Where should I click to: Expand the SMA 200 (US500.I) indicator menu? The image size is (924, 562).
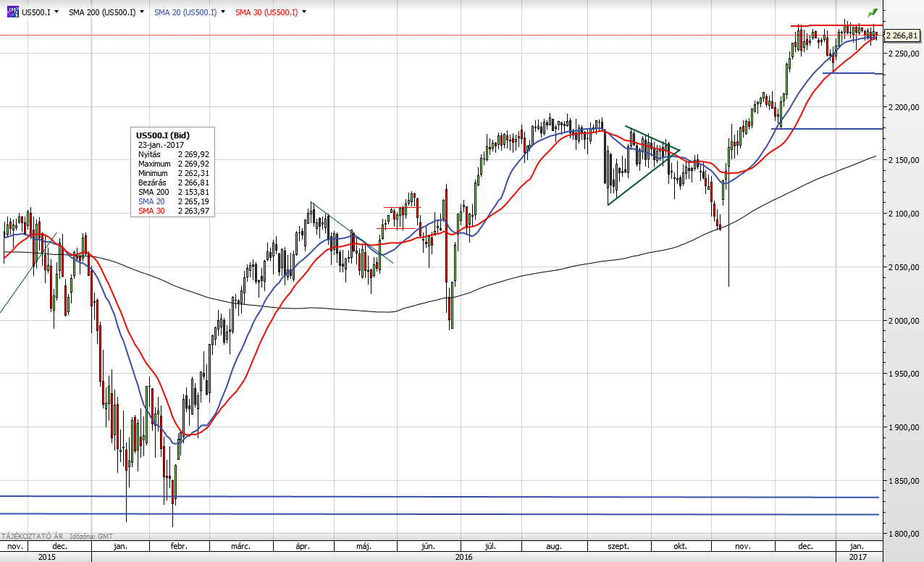click(141, 12)
